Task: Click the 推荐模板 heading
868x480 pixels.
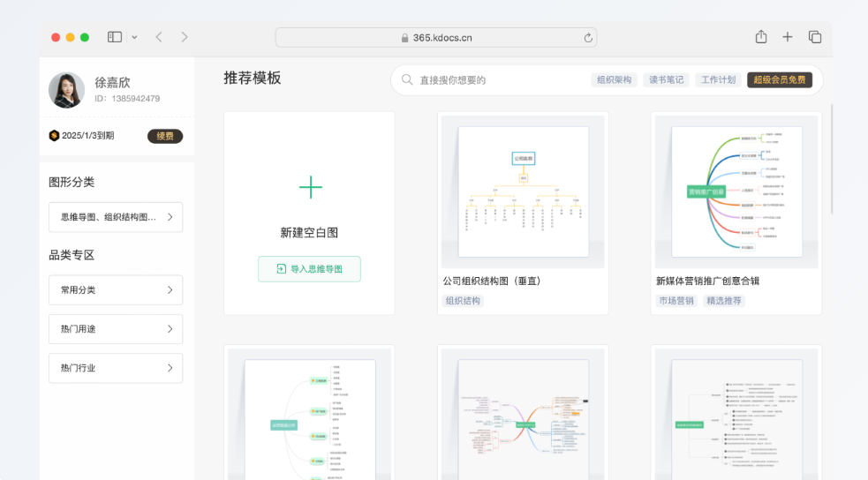Action: (x=253, y=78)
